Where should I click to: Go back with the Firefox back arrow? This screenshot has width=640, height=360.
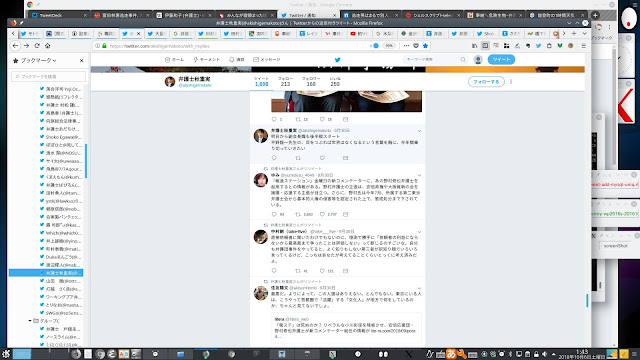click(x=16, y=46)
